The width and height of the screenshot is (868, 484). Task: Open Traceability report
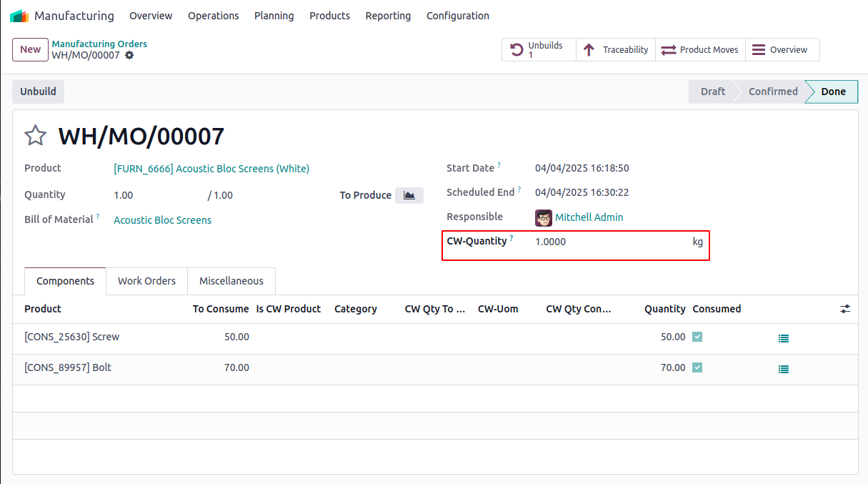[x=616, y=50]
